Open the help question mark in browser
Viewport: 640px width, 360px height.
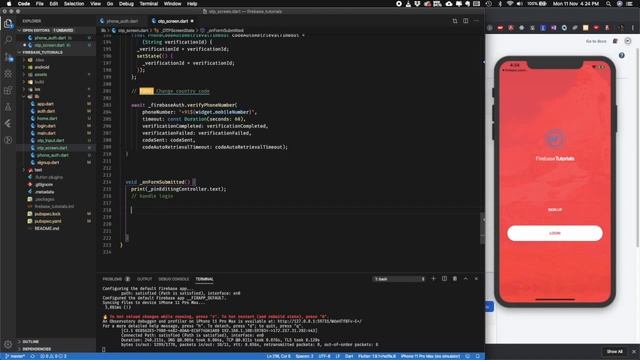point(621,56)
